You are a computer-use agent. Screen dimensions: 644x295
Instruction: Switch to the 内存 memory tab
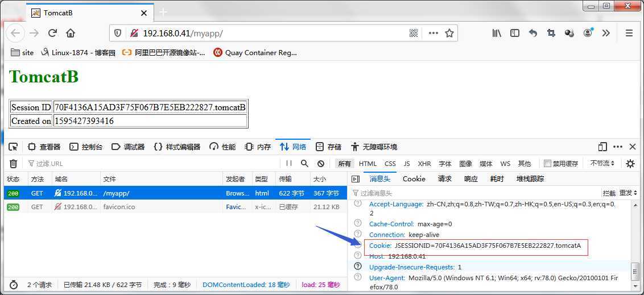258,147
